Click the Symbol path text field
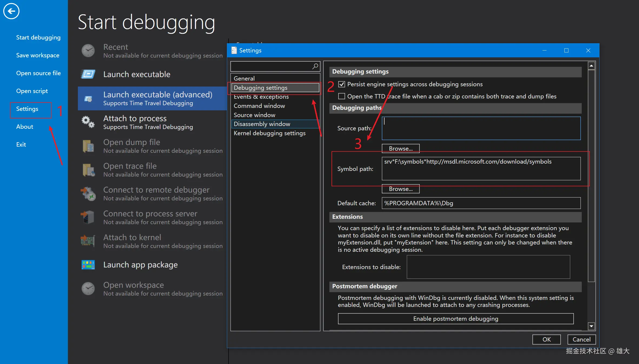The width and height of the screenshot is (639, 364). click(481, 168)
